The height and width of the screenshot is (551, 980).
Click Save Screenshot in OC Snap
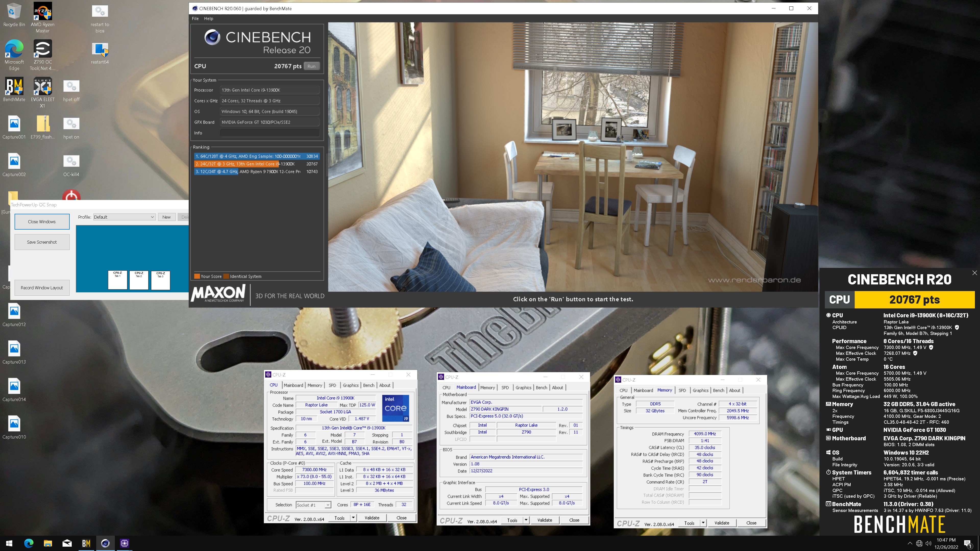pyautogui.click(x=42, y=242)
